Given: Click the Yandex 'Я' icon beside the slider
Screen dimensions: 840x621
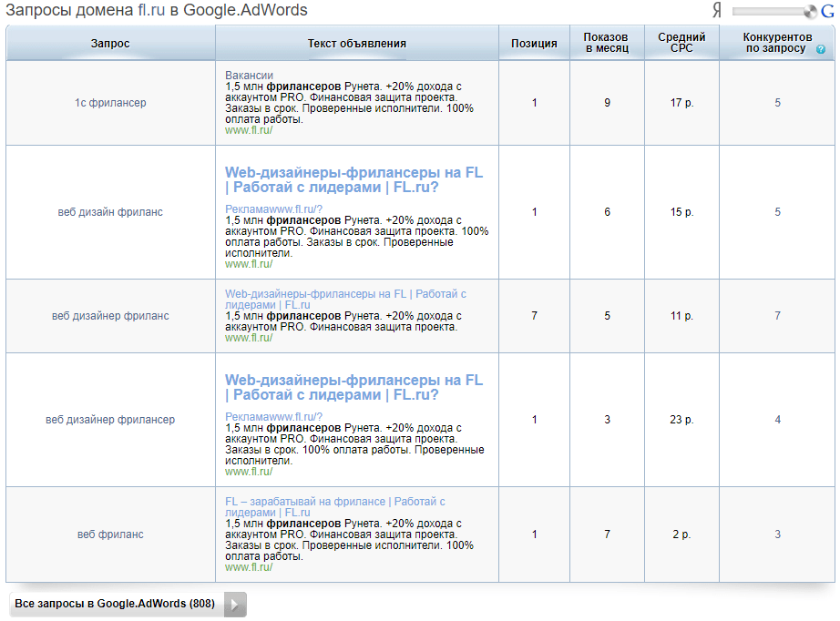Looking at the screenshot, I should 717,10.
